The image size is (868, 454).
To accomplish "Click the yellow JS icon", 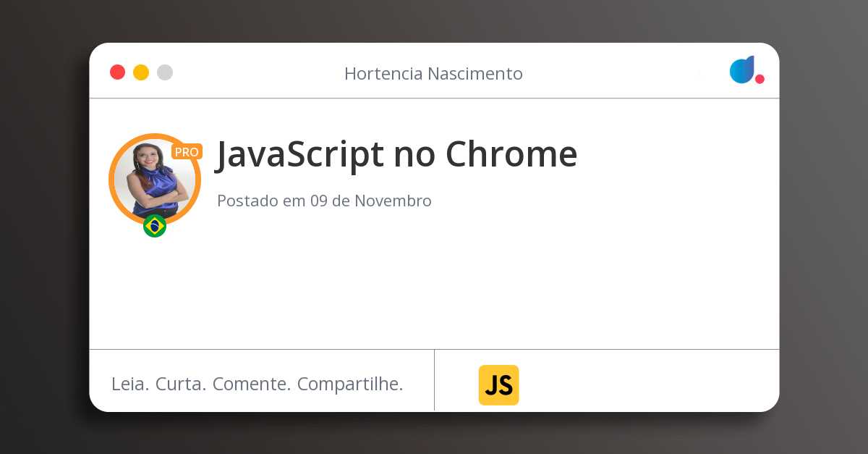I will click(498, 385).
